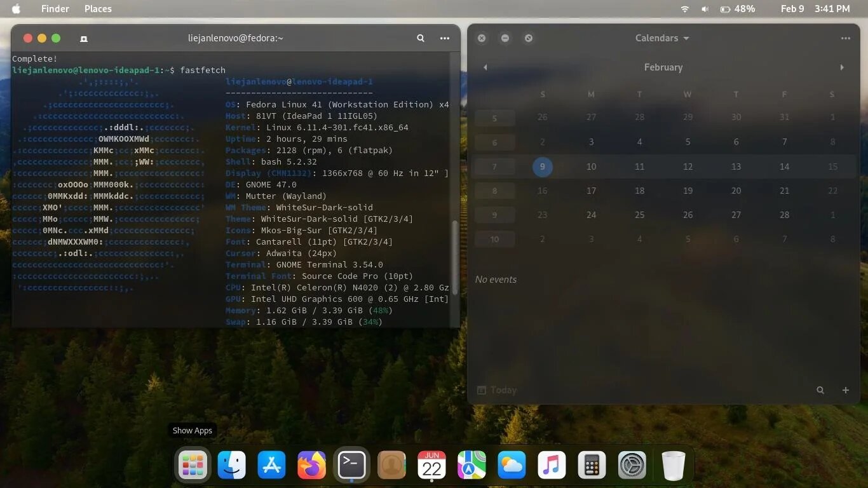Launch App Store from the dock
Screen dimensions: 868x488
pos(272,465)
